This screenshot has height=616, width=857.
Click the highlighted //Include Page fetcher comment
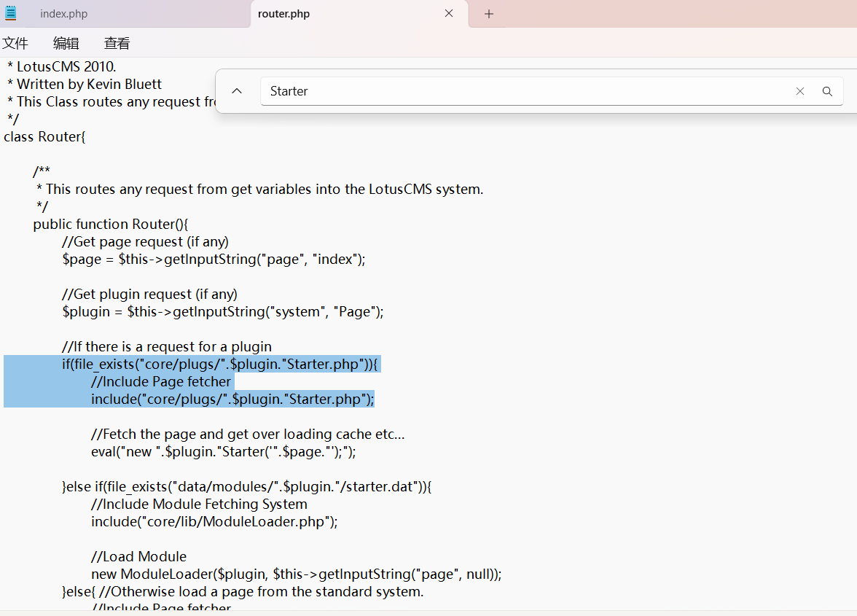[161, 381]
